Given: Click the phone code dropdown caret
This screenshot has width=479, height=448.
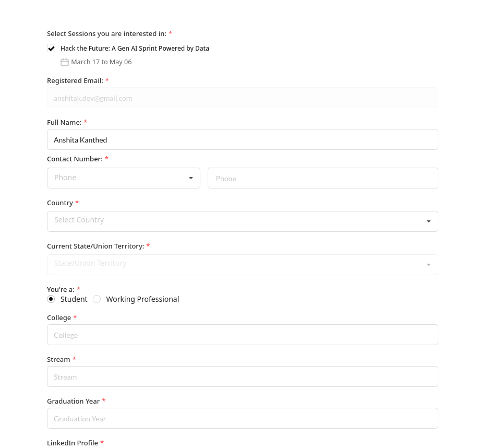Looking at the screenshot, I should pos(191,178).
